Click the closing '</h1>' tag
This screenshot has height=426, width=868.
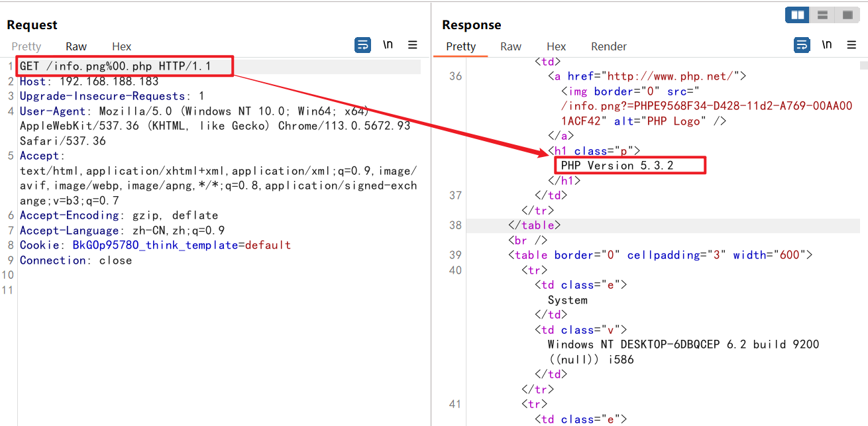[564, 181]
